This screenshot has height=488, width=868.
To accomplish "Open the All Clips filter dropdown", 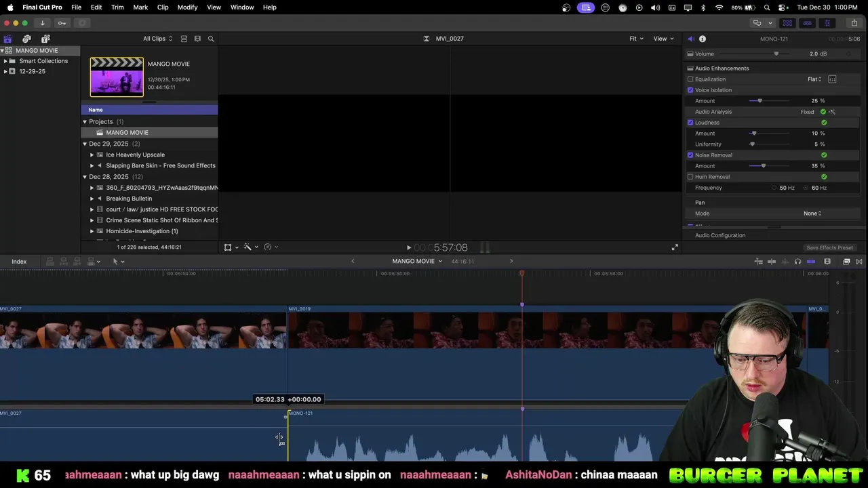I will pyautogui.click(x=157, y=39).
